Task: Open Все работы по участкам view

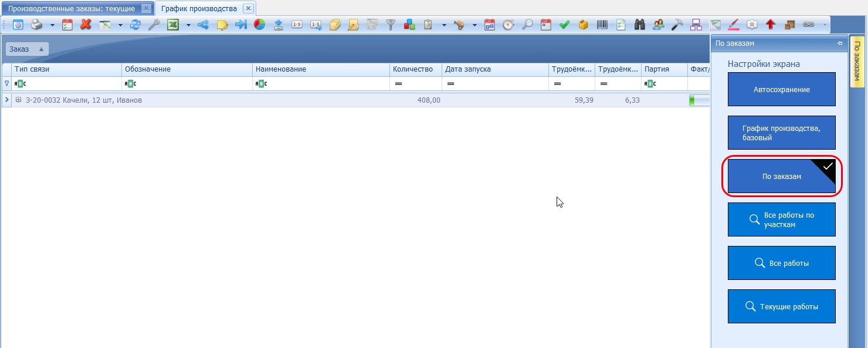Action: click(782, 219)
